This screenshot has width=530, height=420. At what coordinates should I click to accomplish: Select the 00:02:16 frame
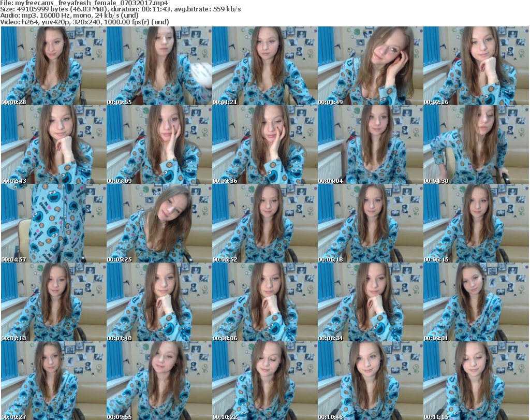[x=476, y=66]
